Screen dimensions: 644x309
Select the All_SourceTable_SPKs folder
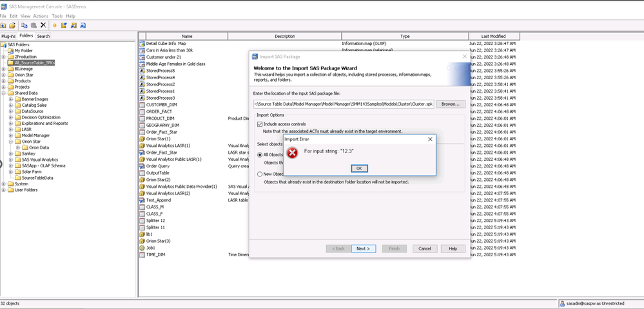click(x=35, y=63)
